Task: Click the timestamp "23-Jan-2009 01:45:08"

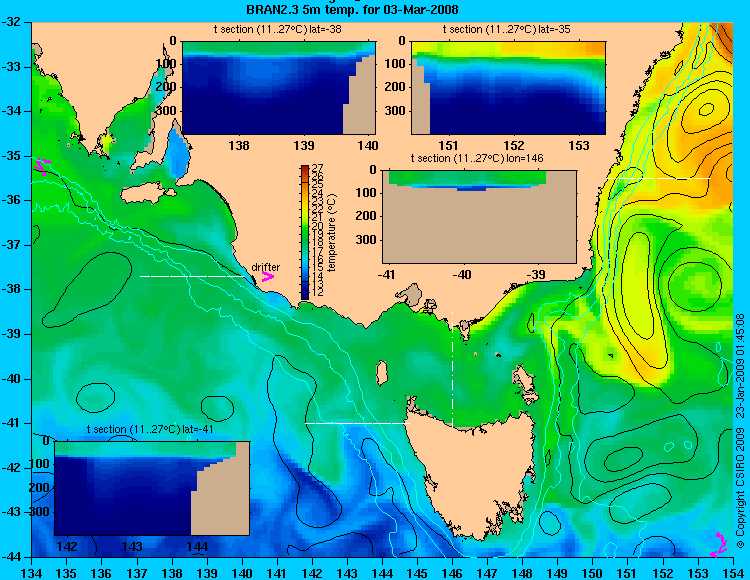Action: tap(740, 366)
